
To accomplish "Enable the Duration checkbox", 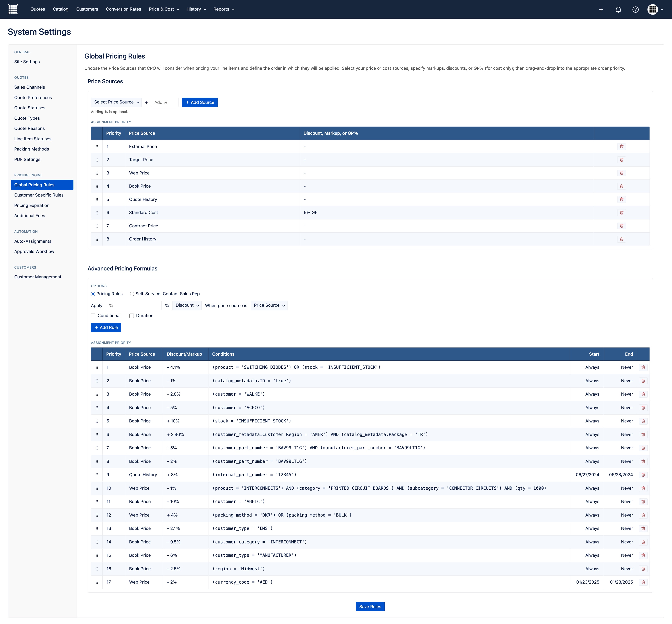I will point(131,316).
